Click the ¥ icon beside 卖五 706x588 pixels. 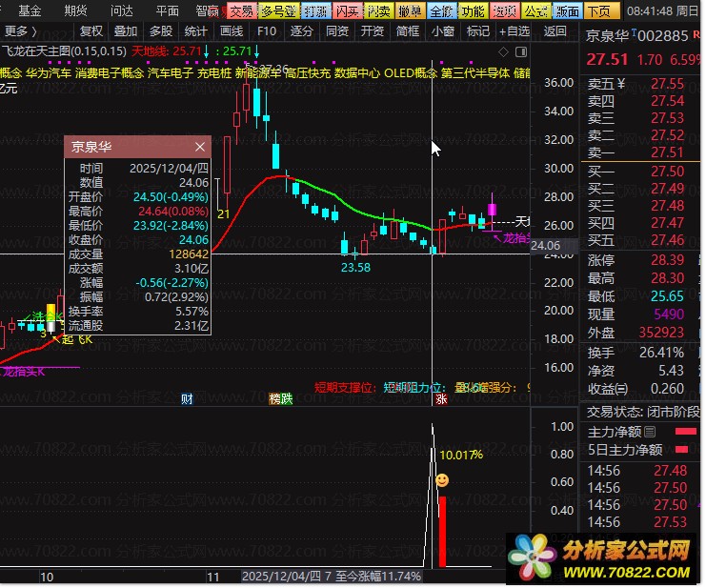click(x=621, y=83)
